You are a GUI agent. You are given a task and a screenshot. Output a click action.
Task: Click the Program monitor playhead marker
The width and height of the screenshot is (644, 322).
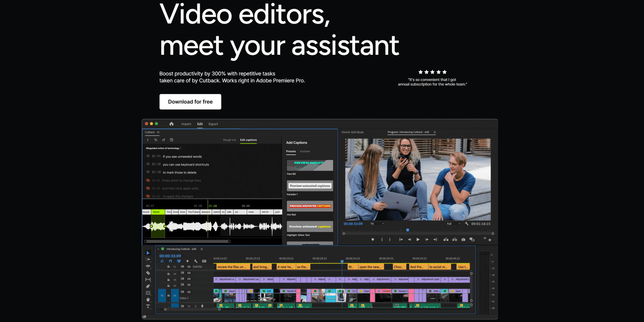coord(407,230)
